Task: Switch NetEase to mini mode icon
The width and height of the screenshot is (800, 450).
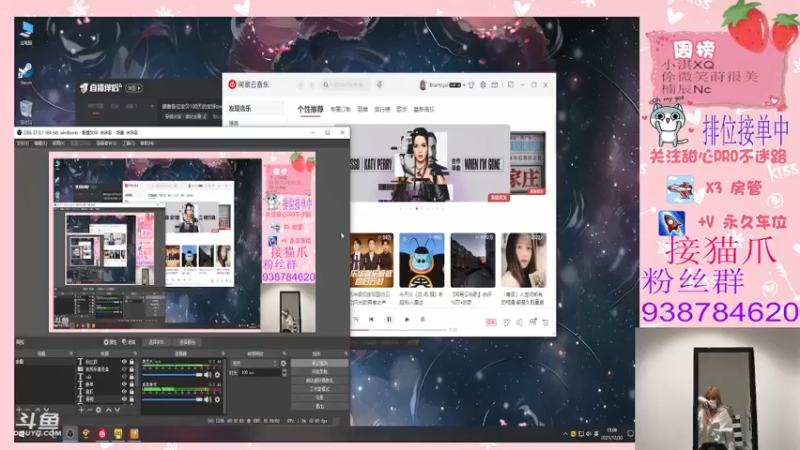Action: [511, 85]
